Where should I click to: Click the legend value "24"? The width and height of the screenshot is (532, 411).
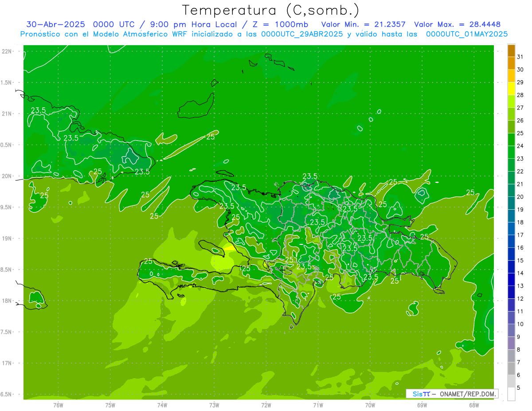coord(520,146)
